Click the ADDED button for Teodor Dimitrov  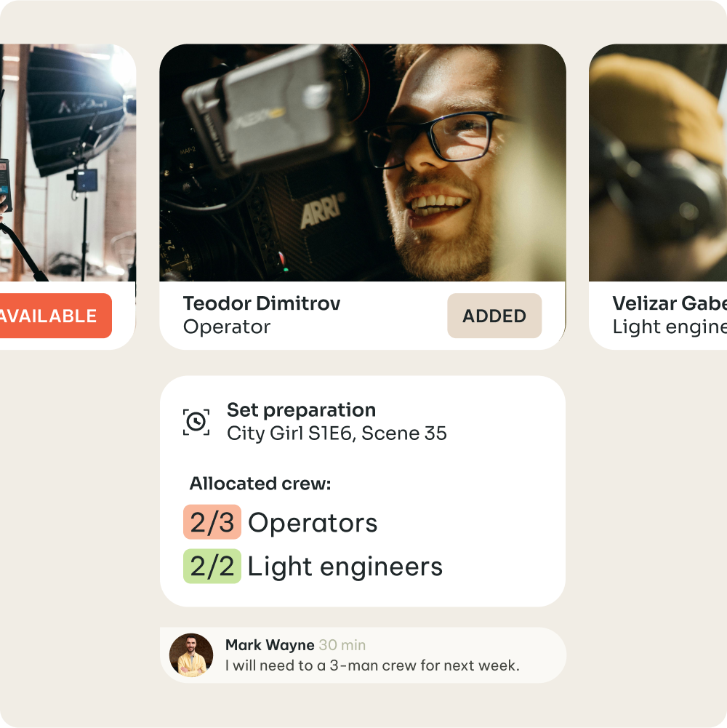(x=494, y=316)
